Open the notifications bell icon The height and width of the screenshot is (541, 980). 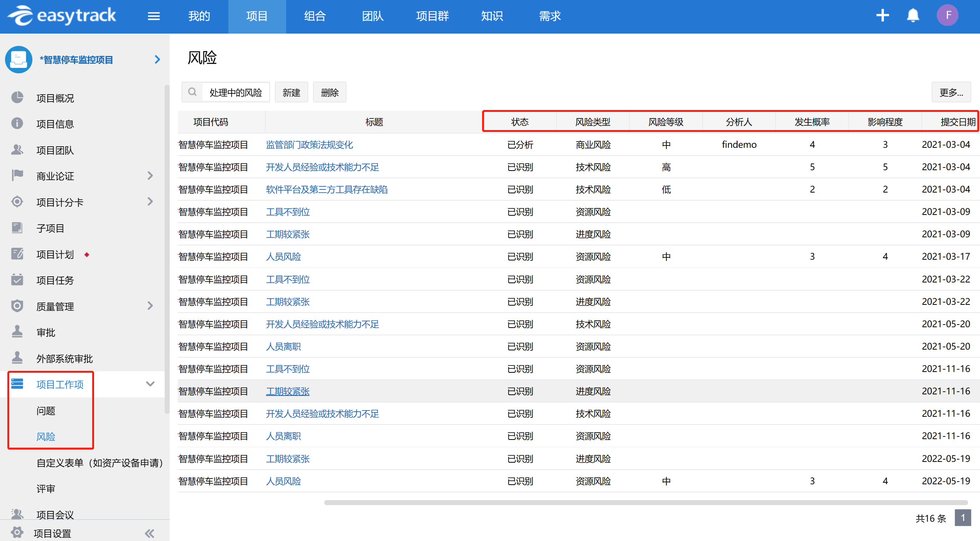(x=913, y=15)
